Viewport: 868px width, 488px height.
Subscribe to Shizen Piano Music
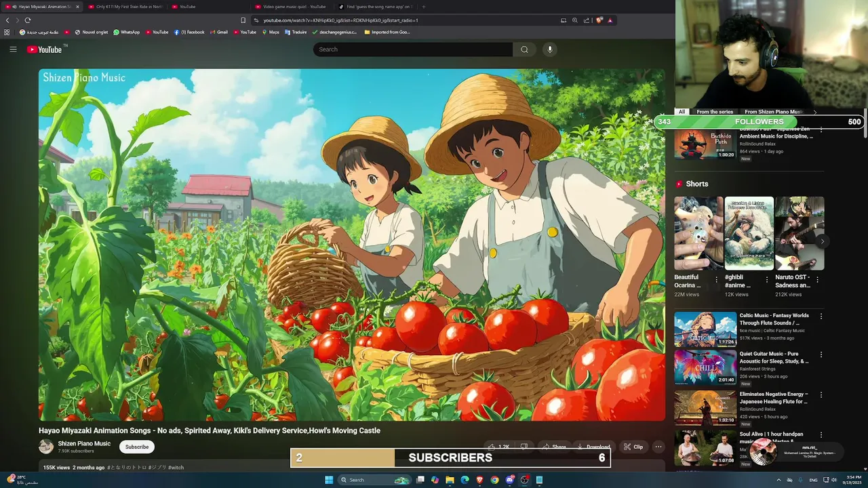[x=137, y=447]
